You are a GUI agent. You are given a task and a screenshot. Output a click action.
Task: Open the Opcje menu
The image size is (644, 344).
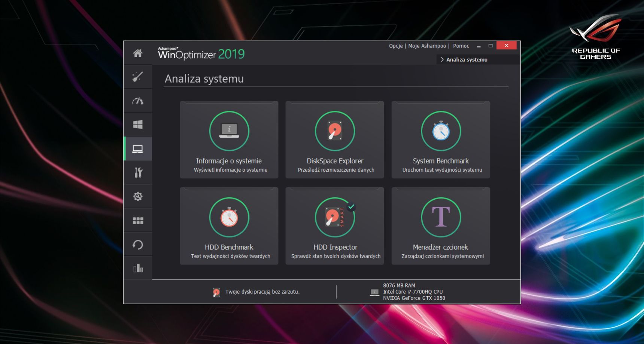point(396,46)
